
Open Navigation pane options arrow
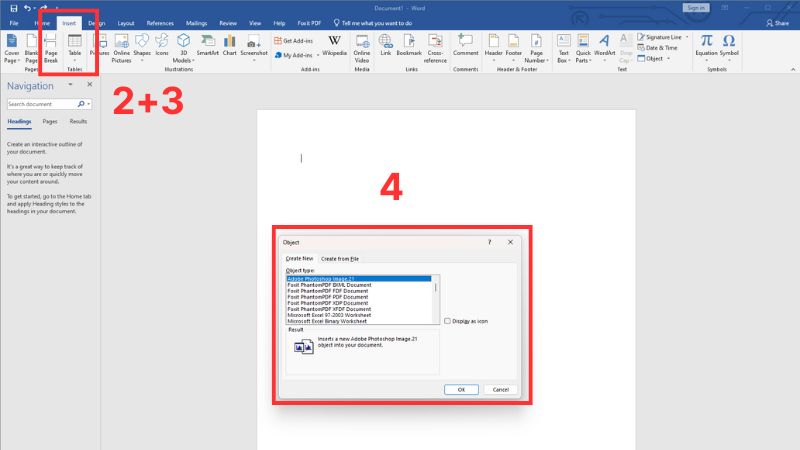[x=70, y=85]
